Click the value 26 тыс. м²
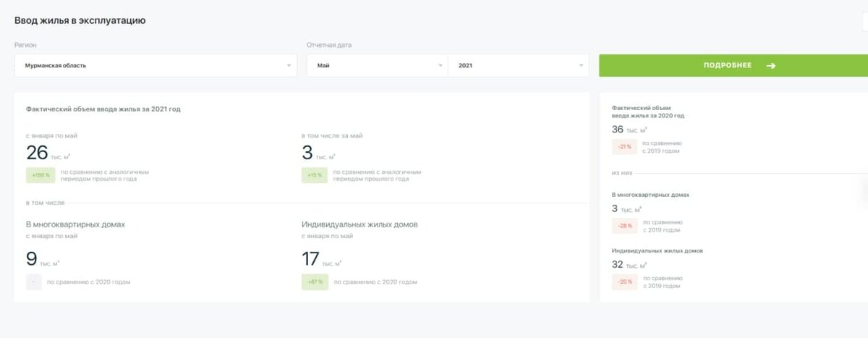Screen dimensions: 868x338 48,153
